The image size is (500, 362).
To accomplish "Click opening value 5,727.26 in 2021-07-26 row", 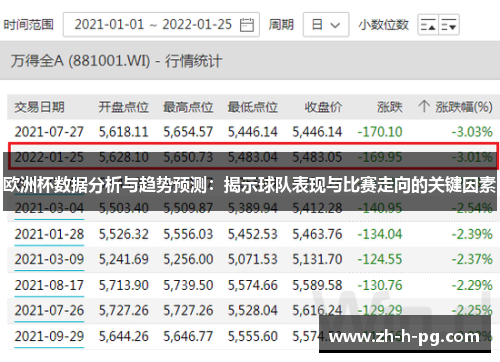I will (x=123, y=311).
